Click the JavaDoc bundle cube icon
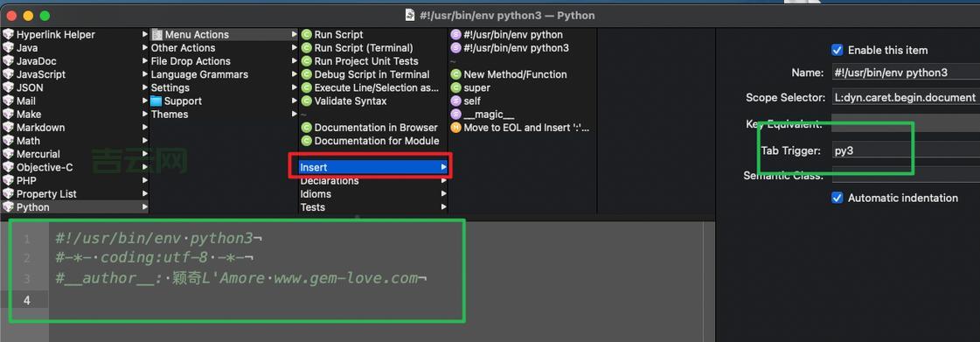Image resolution: width=980 pixels, height=342 pixels. [8, 60]
